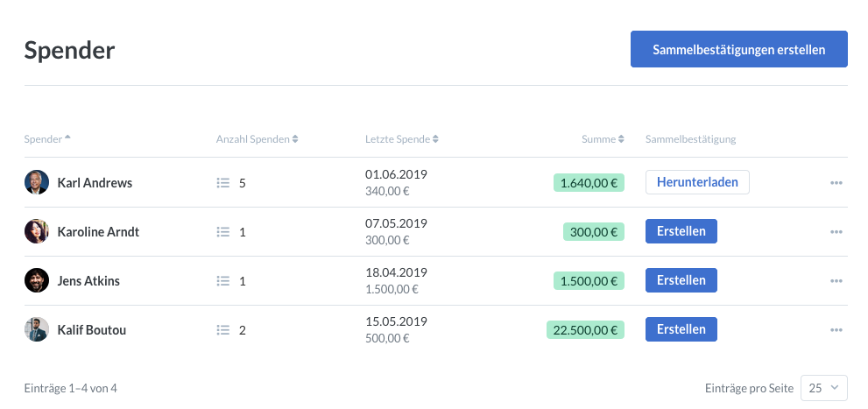Open donation list icon for Kalif Boutou
Screen dimensions: 868x409
coord(222,330)
